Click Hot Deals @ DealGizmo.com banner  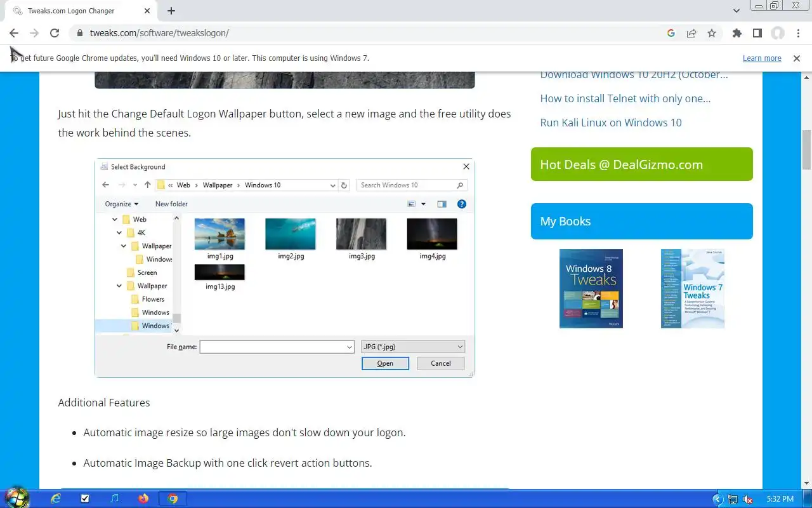coord(641,164)
